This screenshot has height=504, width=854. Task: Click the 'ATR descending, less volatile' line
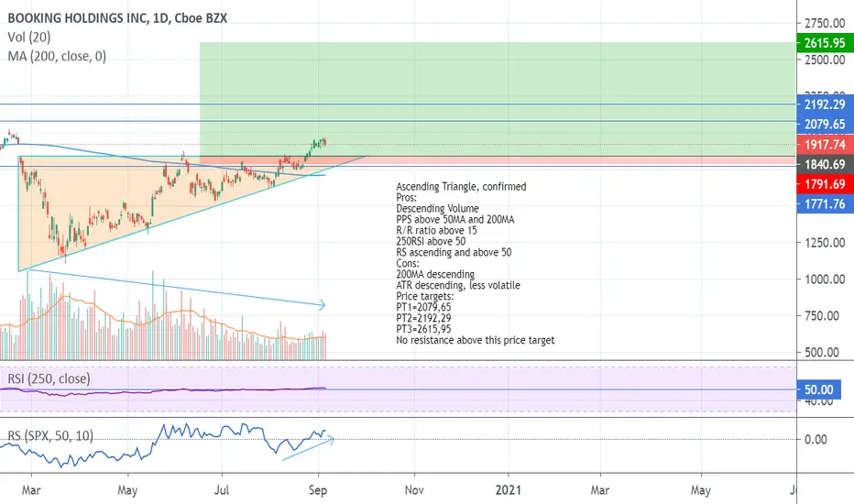[x=458, y=285]
